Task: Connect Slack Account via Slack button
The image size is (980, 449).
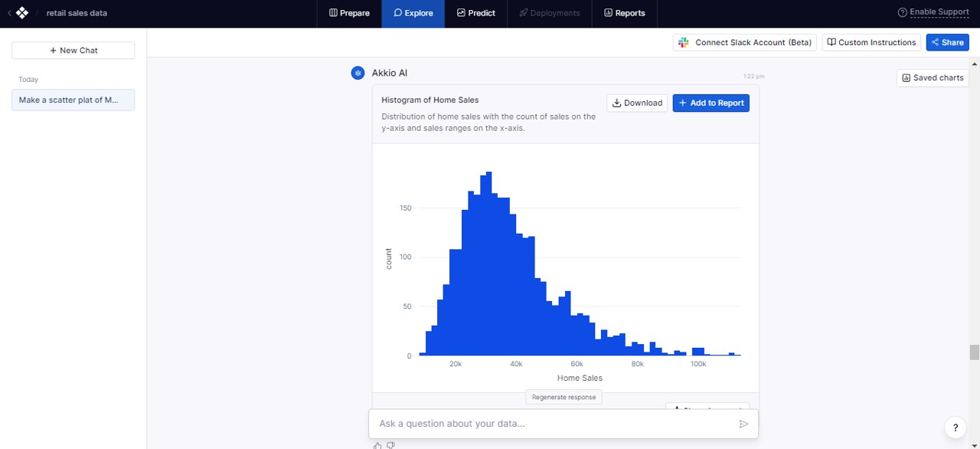Action: (745, 43)
